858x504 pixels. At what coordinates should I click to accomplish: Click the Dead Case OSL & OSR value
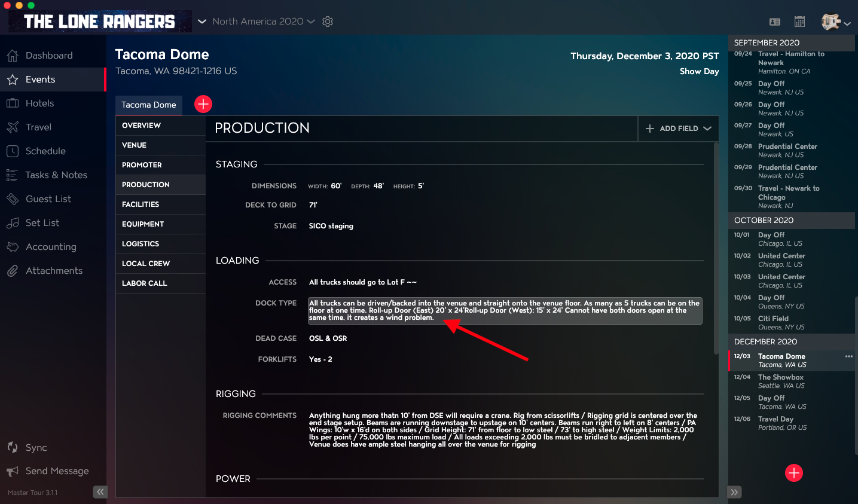point(328,338)
